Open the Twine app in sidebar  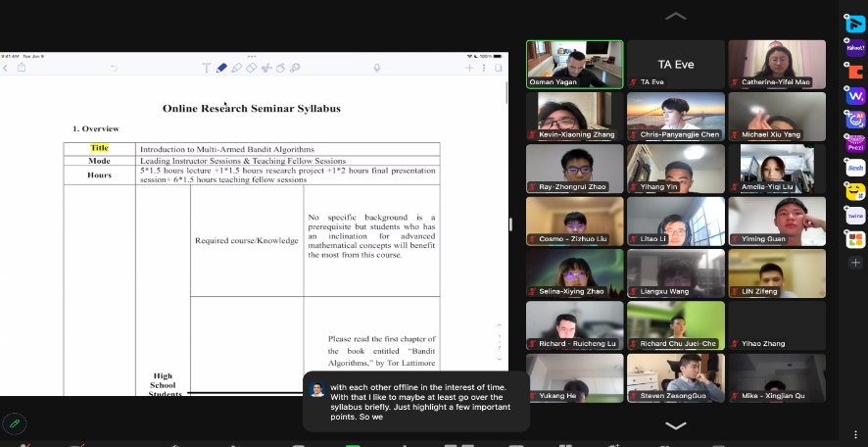(x=855, y=215)
